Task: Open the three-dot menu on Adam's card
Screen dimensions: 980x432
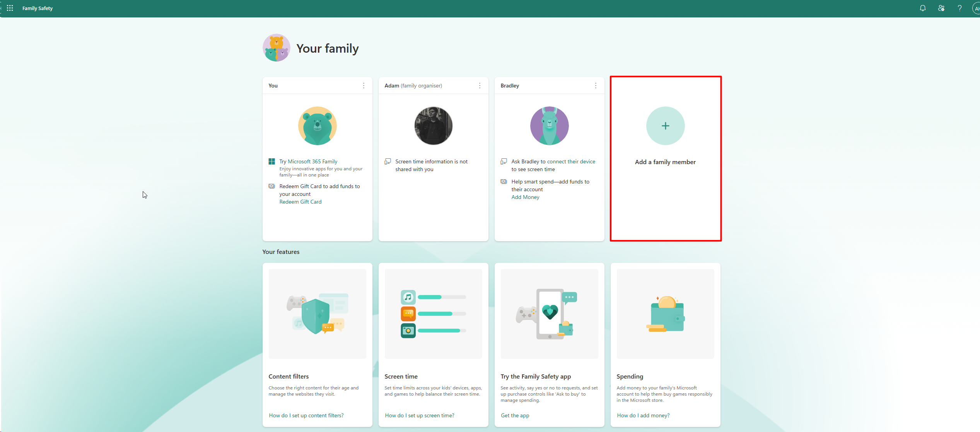Action: [480, 85]
